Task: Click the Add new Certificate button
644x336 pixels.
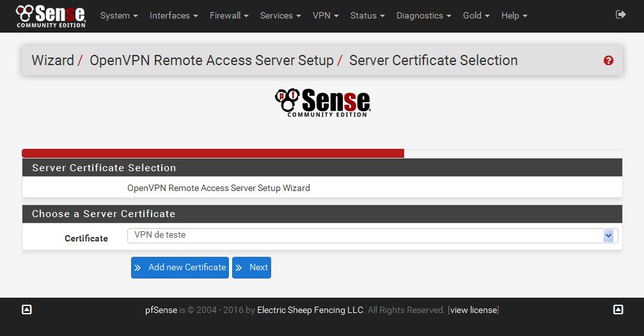Action: pos(180,268)
